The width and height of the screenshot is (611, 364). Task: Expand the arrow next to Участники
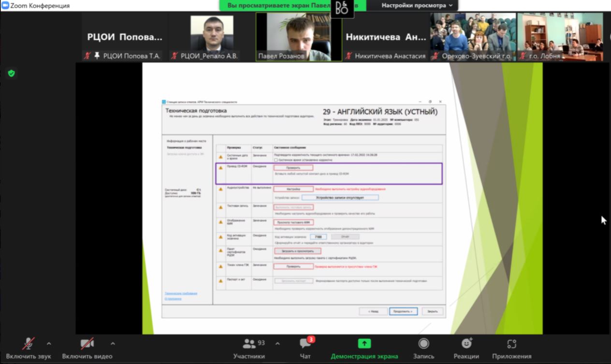(277, 344)
